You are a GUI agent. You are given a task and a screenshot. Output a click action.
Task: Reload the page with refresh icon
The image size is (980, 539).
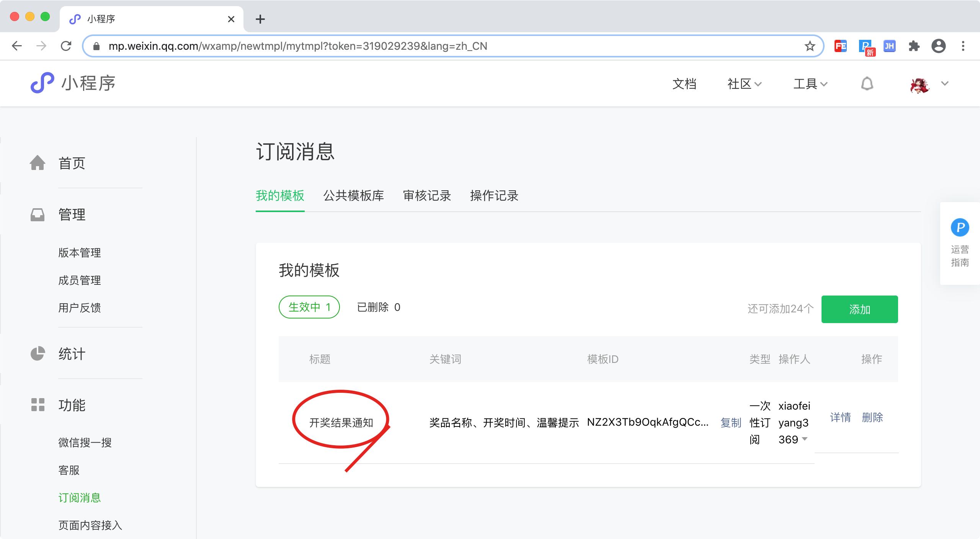pyautogui.click(x=66, y=46)
